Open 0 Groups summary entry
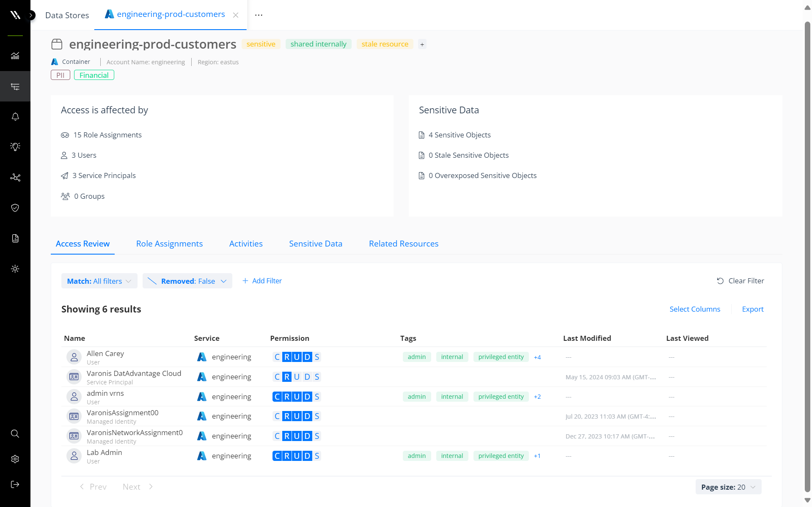The image size is (812, 507). click(x=83, y=196)
